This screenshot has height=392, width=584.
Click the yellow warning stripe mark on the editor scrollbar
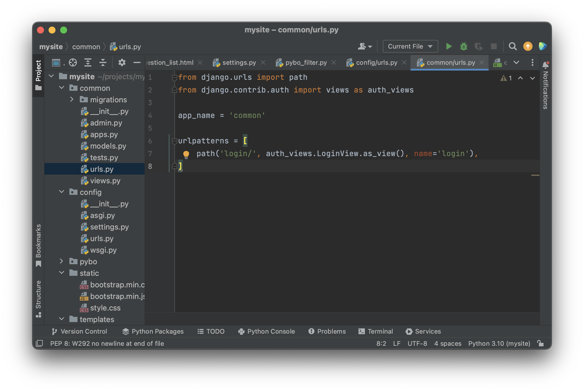click(x=535, y=175)
